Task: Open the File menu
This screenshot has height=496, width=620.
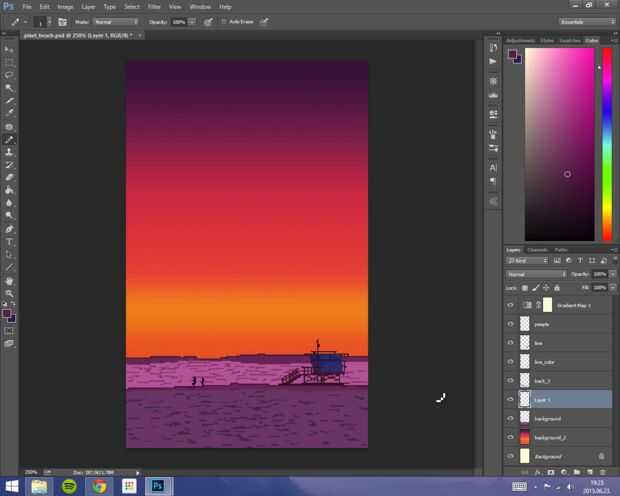Action: point(27,7)
